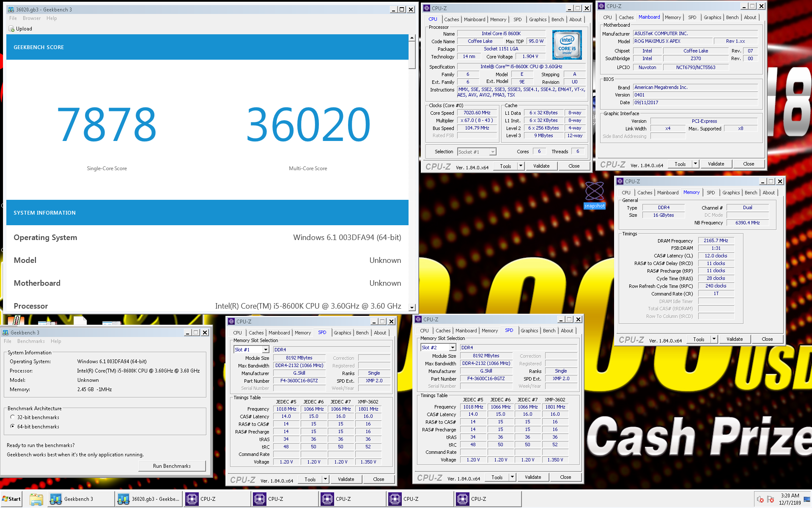812x508 pixels.
Task: Click Validate in Slot #1 SPD window
Action: pyautogui.click(x=346, y=479)
